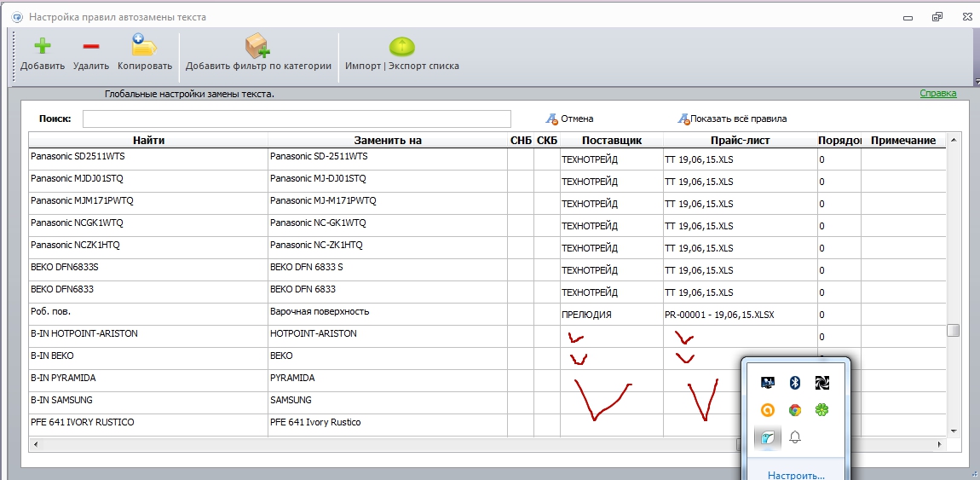The image size is (980, 480).
Task: Click the box icon above Добавить фильтр по категории
Action: click(257, 46)
